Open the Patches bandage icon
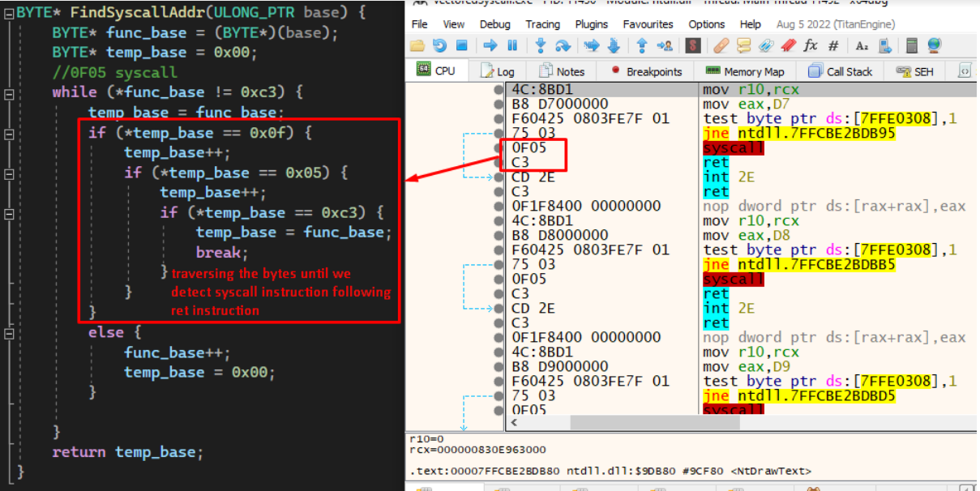 click(x=721, y=45)
